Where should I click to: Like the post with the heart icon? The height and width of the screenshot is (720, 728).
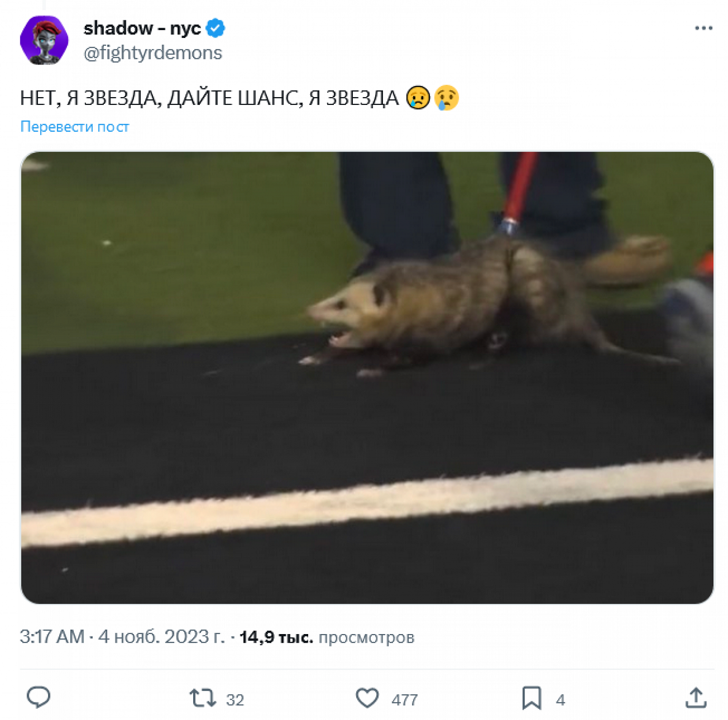367,698
